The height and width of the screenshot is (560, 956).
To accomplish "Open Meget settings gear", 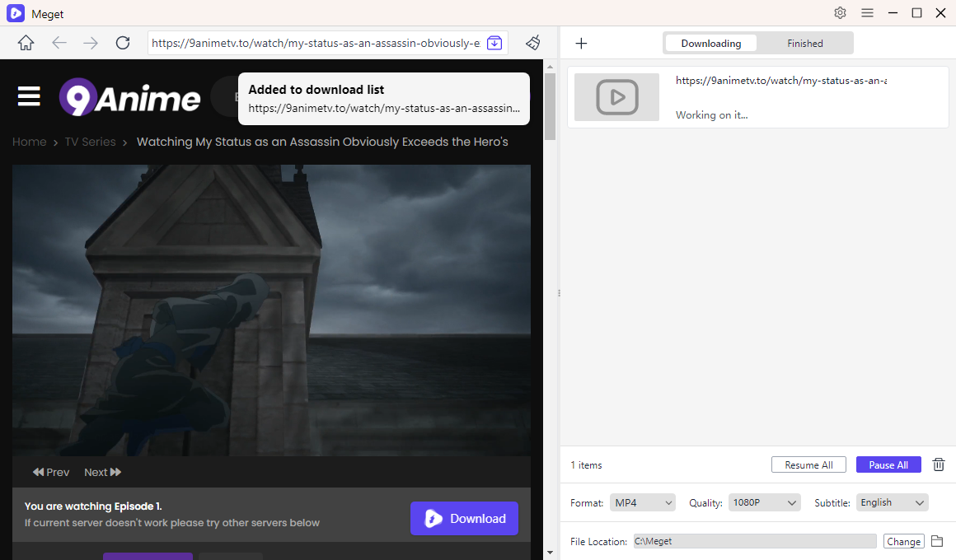I will [x=840, y=12].
